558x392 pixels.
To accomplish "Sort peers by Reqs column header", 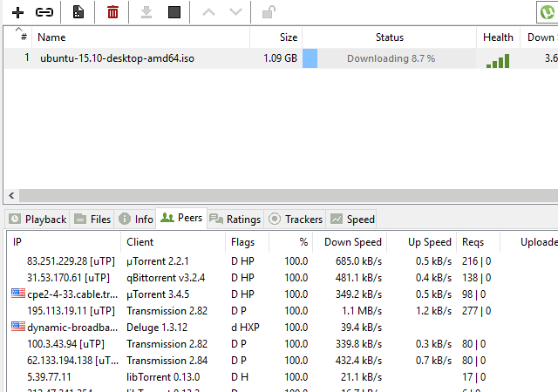I will pyautogui.click(x=479, y=242).
